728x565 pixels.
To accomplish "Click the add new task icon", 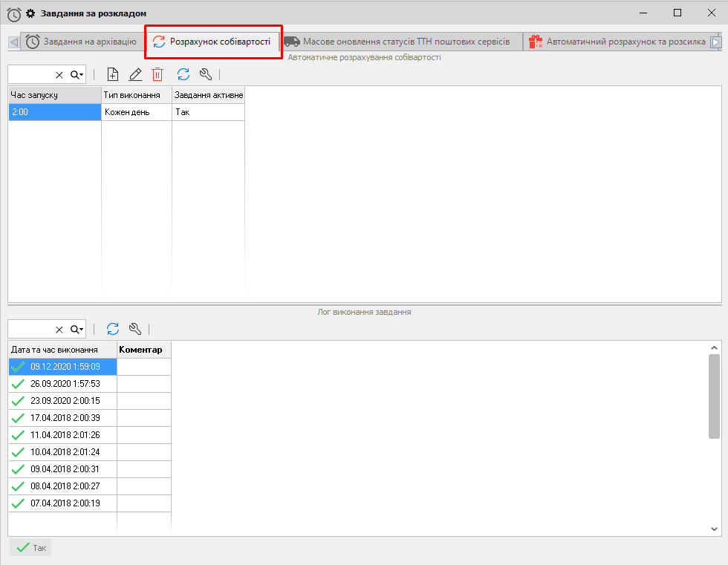I will 113,74.
